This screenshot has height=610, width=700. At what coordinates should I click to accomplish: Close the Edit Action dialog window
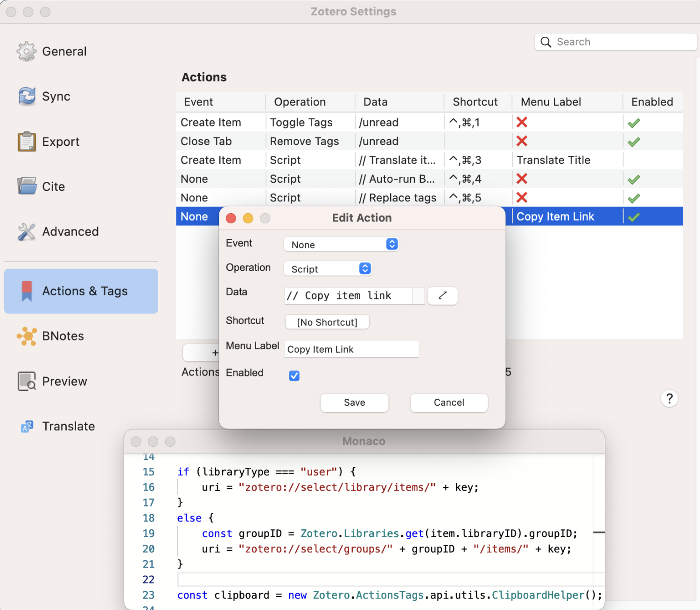point(231,218)
